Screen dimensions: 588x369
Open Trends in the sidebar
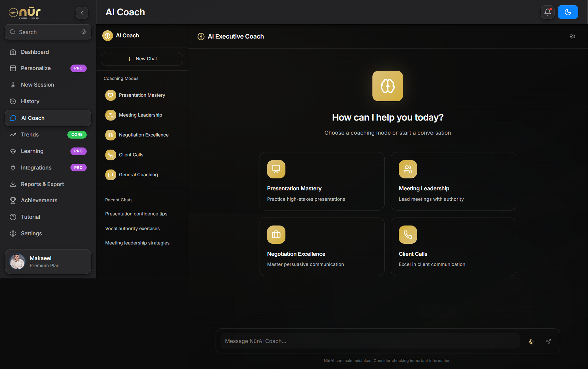(x=30, y=135)
